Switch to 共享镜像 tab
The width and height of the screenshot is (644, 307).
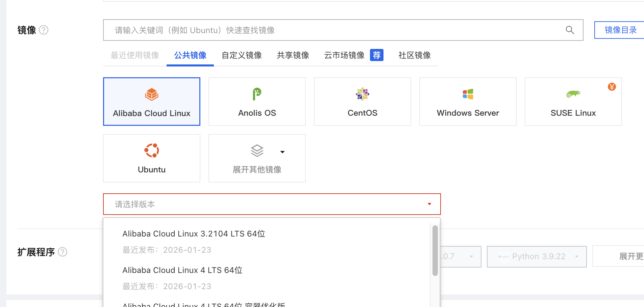(x=293, y=55)
